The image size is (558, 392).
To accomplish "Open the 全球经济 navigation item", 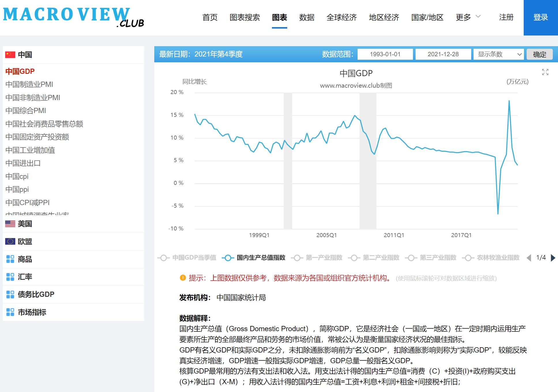I will click(x=341, y=17).
